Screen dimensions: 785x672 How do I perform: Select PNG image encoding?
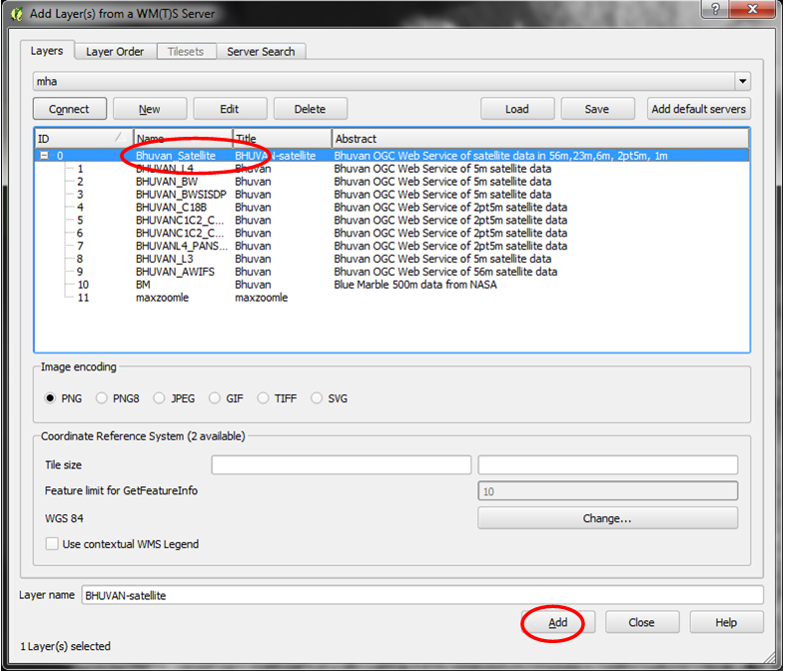pyautogui.click(x=50, y=398)
